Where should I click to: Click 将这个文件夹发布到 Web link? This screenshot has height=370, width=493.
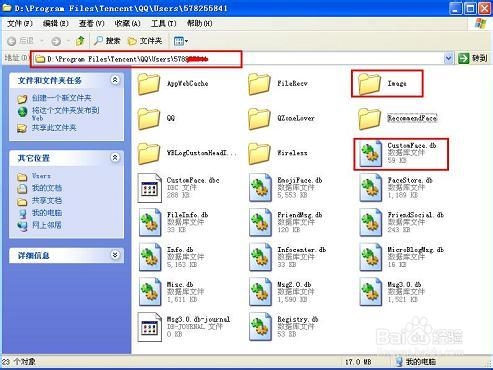pos(65,113)
